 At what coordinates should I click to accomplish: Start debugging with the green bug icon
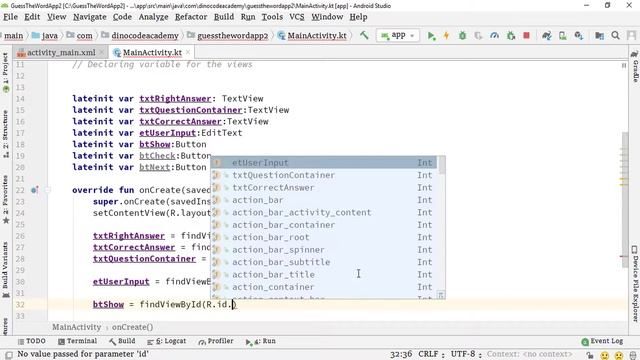pos(462,36)
